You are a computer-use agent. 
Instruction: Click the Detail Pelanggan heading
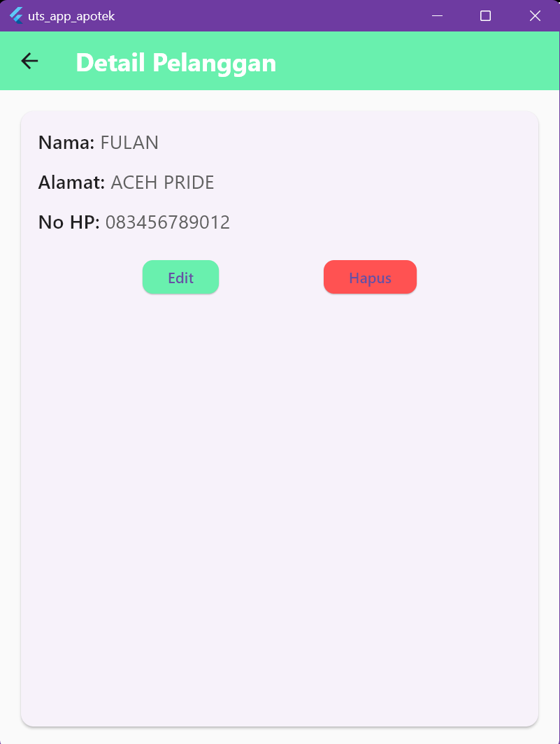click(x=176, y=63)
